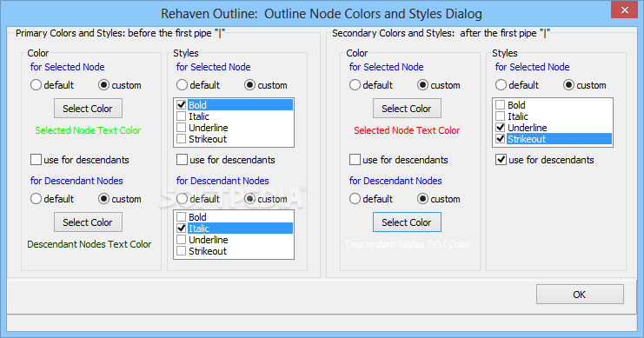Toggle primary Color use for descendants checkbox
644x338 pixels.
tap(37, 160)
